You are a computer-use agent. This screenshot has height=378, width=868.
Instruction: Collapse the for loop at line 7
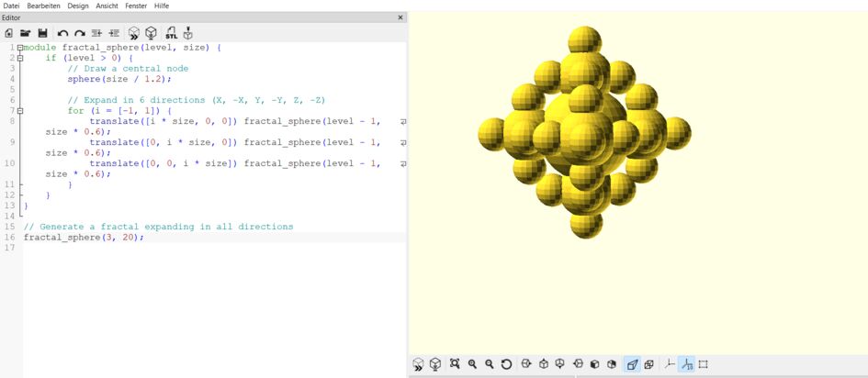[x=20, y=110]
